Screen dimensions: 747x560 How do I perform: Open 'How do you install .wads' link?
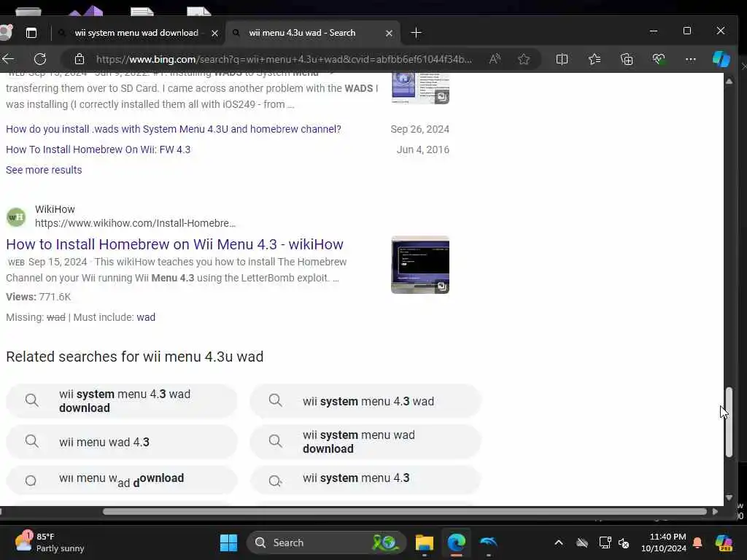174,129
